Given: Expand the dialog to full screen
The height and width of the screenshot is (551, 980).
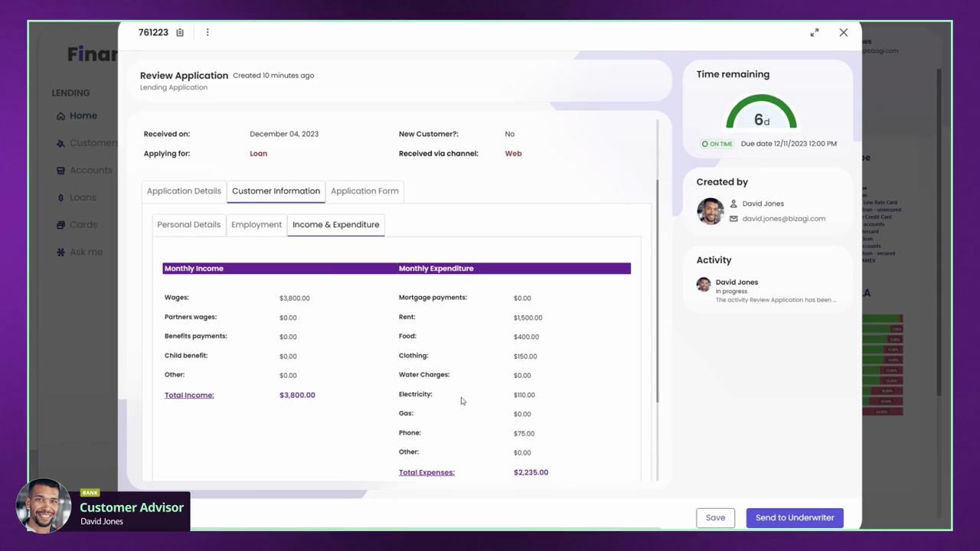Looking at the screenshot, I should (x=814, y=32).
